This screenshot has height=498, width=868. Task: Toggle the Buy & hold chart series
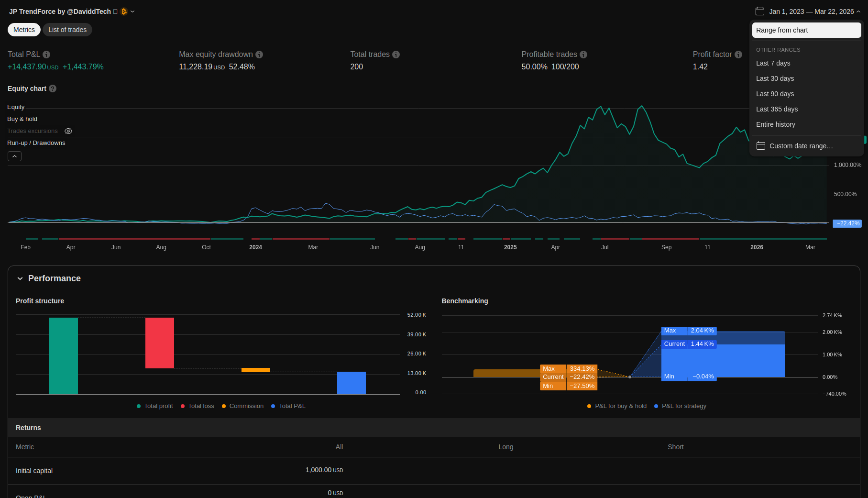pos(22,119)
